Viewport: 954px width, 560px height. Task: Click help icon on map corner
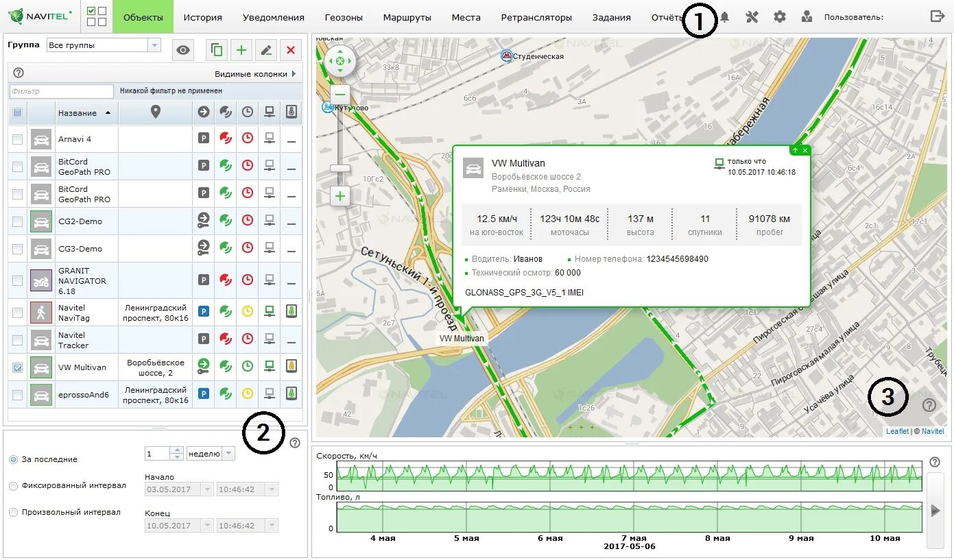929,405
